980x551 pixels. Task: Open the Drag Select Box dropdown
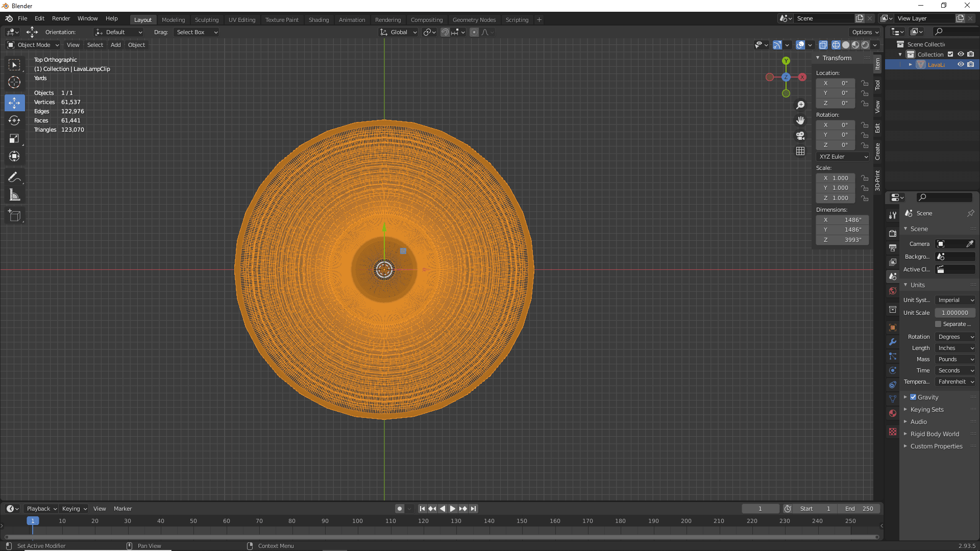point(197,32)
